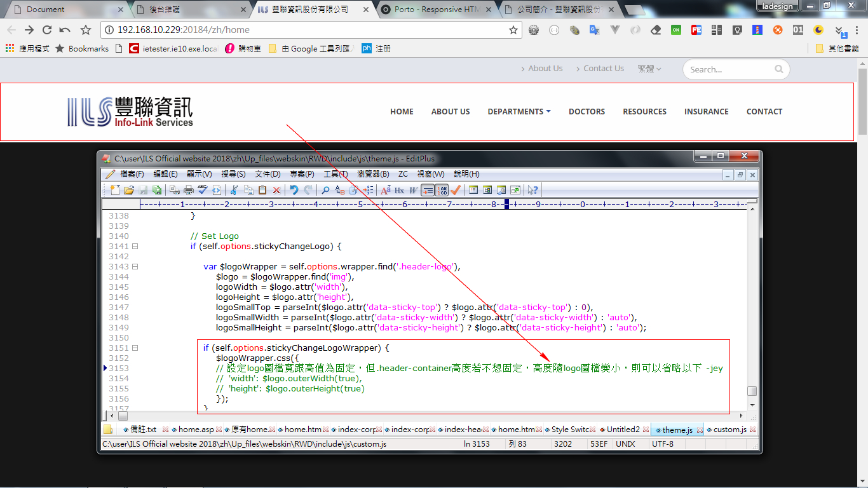Open the 繁體 language dropdown
Image resolution: width=868 pixels, height=488 pixels.
(649, 69)
